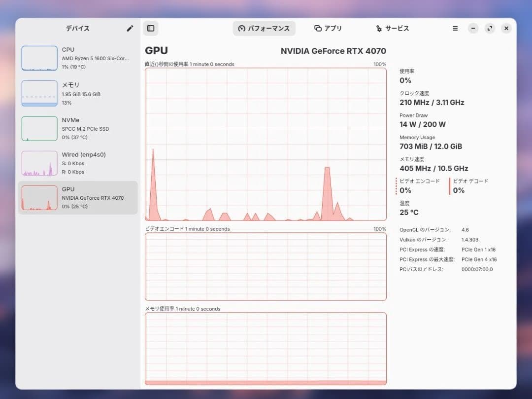
Task: Select the NVMe device in the sidebar
Action: 77,128
